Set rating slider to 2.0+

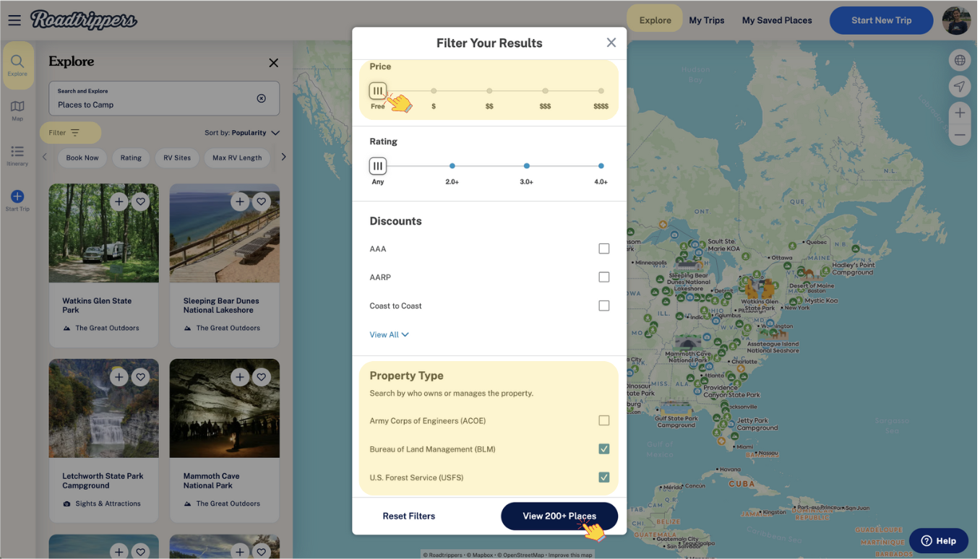[452, 166]
